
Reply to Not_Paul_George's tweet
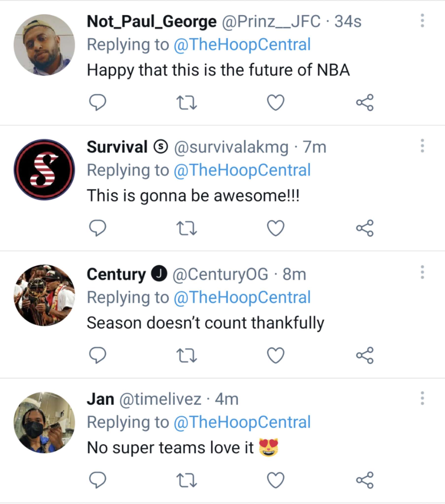tap(98, 102)
